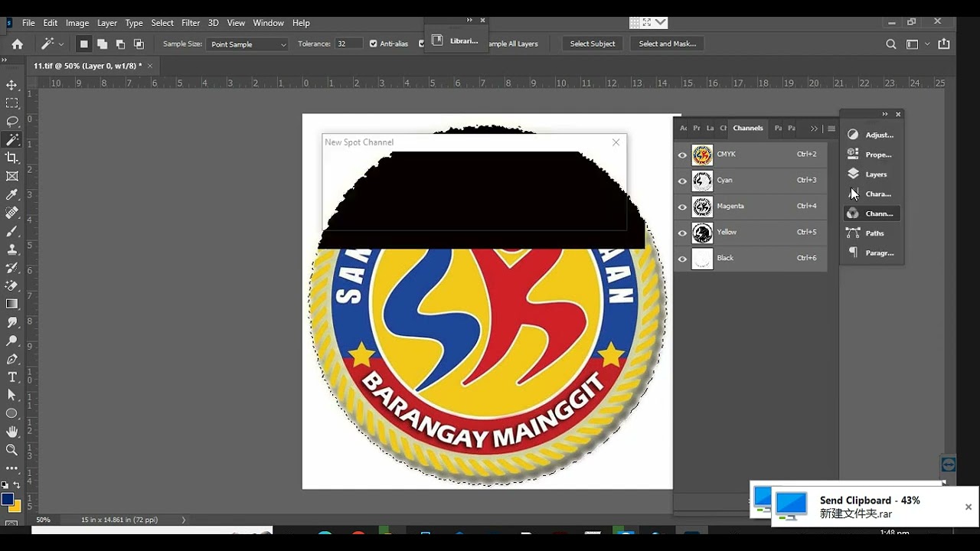Open the Libraries panel button
The width and height of the screenshot is (980, 551).
pyautogui.click(x=456, y=41)
